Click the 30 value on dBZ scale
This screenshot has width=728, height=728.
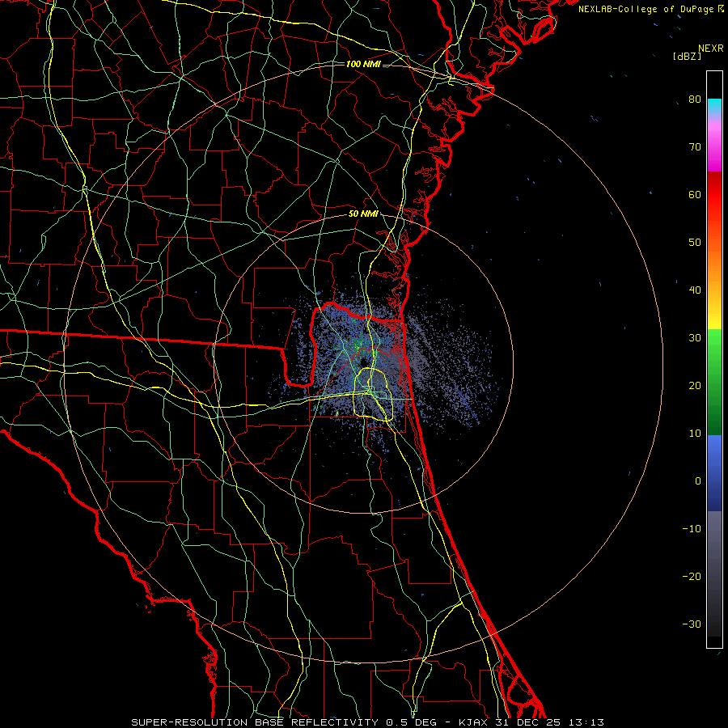695,338
